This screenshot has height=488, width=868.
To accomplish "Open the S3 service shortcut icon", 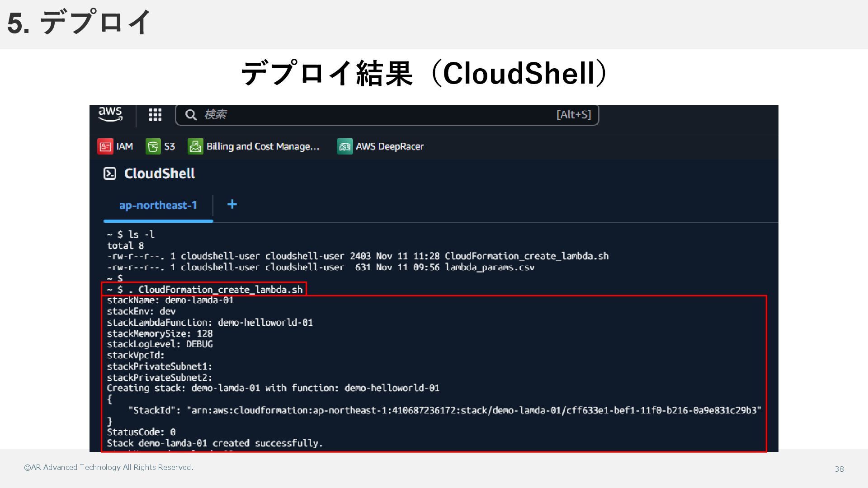I will pyautogui.click(x=153, y=146).
